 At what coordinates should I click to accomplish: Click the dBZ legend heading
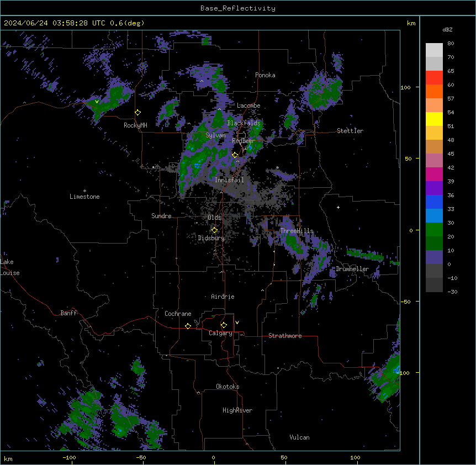pyautogui.click(x=447, y=30)
